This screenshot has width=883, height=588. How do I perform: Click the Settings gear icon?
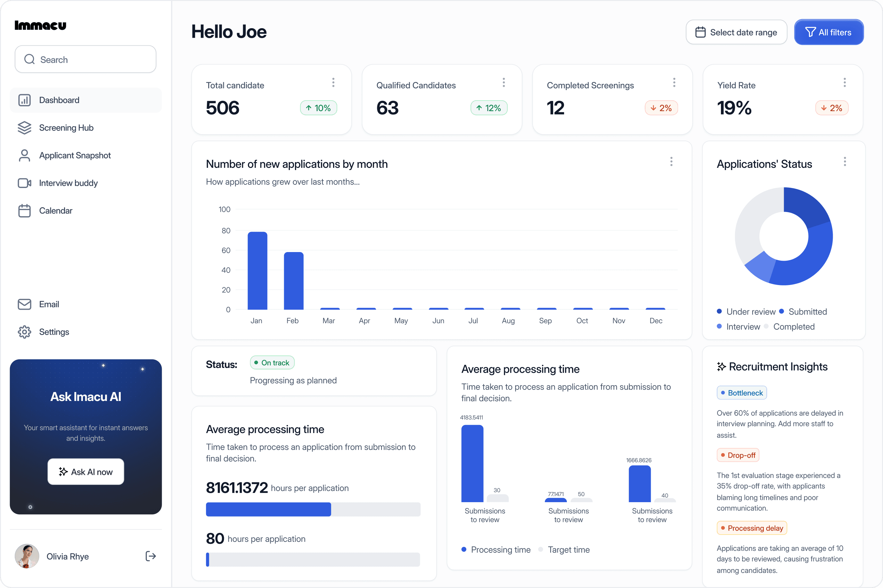tap(24, 332)
